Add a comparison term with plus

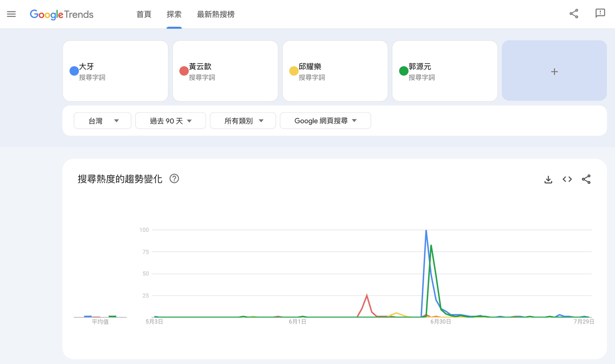click(x=554, y=71)
